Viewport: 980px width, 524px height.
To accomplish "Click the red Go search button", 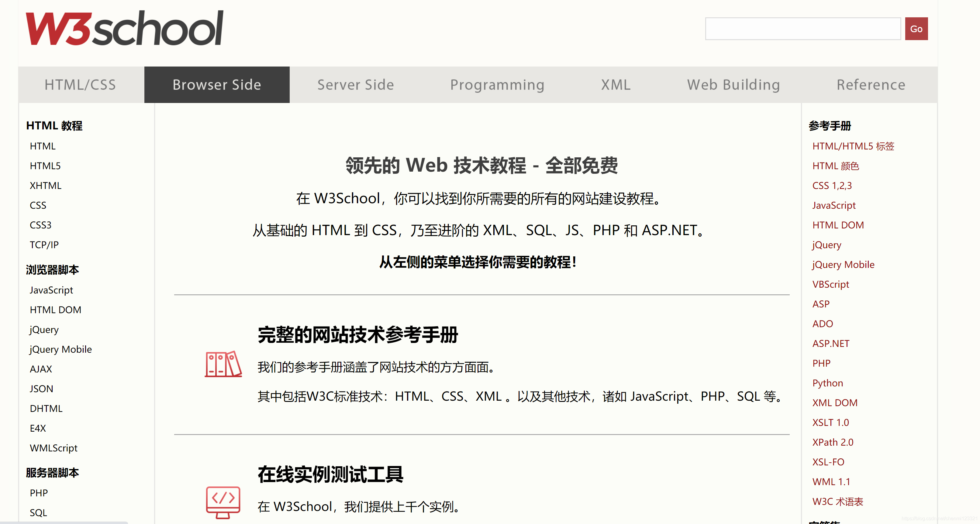I will 916,29.
